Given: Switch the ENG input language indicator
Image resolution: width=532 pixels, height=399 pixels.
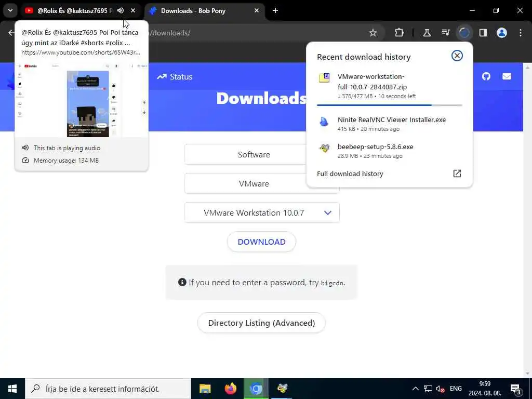Looking at the screenshot, I should point(456,389).
